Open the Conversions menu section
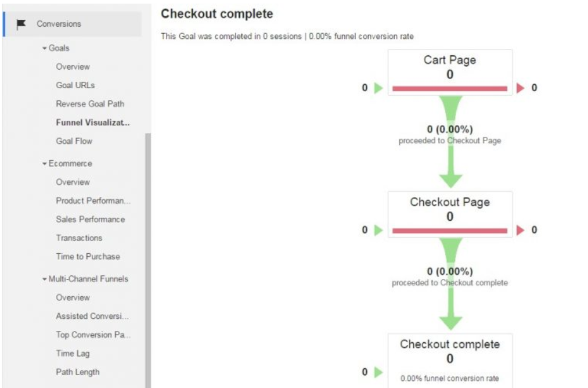 click(x=59, y=24)
